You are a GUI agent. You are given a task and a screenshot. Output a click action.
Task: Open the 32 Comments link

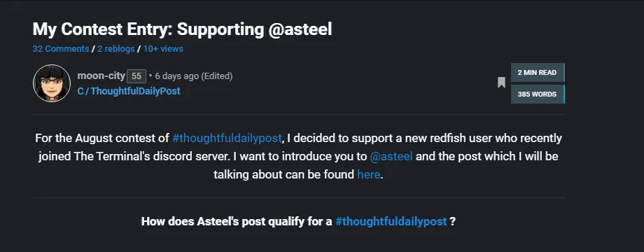61,49
